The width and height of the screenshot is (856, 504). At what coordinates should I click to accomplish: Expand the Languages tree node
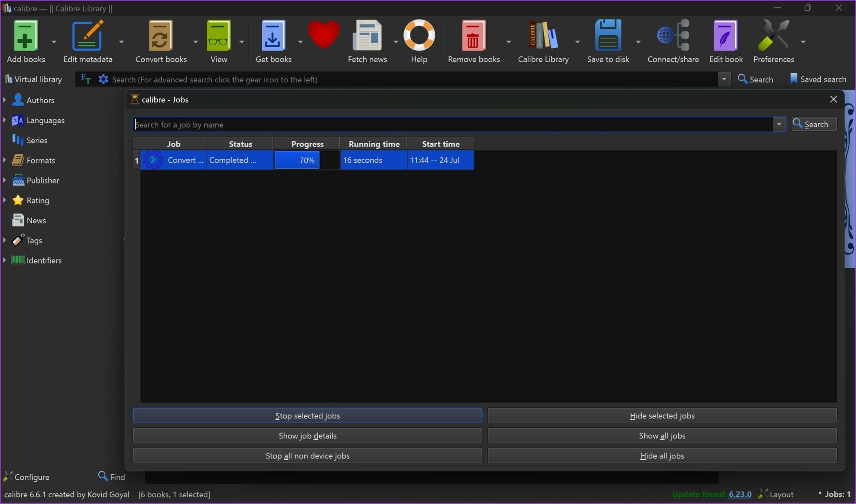point(5,120)
